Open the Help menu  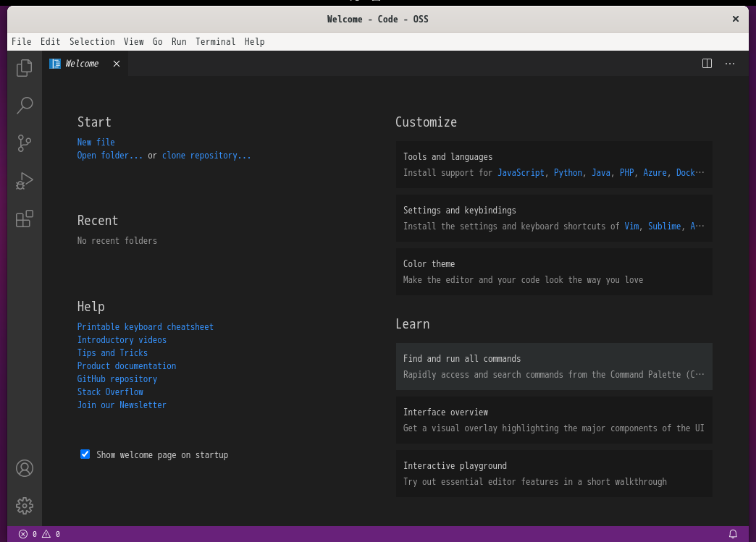click(255, 41)
